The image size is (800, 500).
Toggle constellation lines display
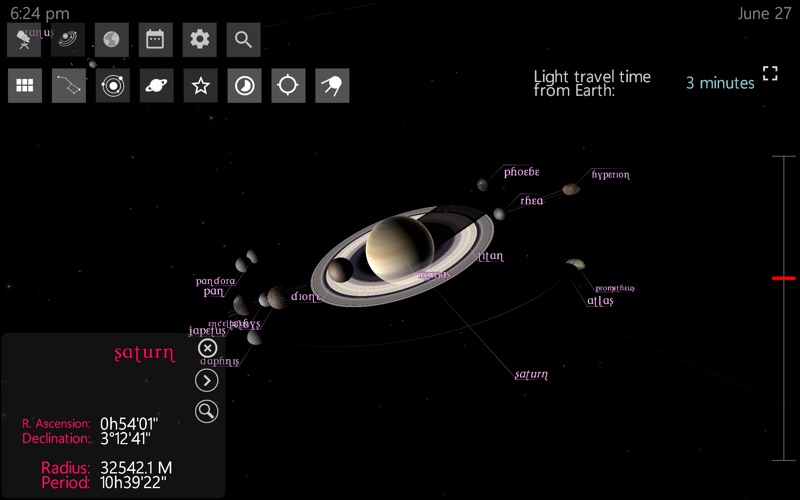(x=69, y=86)
